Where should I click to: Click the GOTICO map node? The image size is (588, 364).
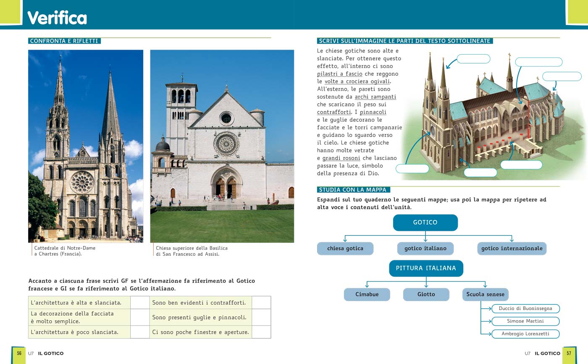coord(425,223)
